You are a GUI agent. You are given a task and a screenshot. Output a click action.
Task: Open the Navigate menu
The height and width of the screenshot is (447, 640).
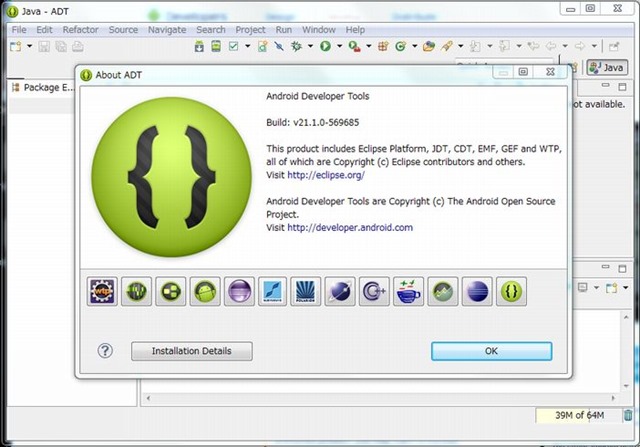(166, 30)
